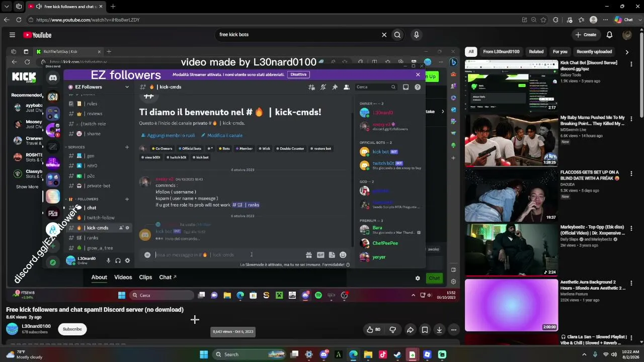Image resolution: width=644 pixels, height=362 pixels.
Task: Expand hidden system tray icons
Action: pyautogui.click(x=585, y=354)
